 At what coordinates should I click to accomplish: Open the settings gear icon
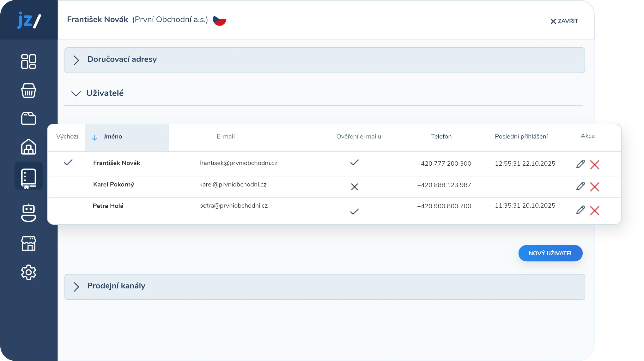click(28, 272)
